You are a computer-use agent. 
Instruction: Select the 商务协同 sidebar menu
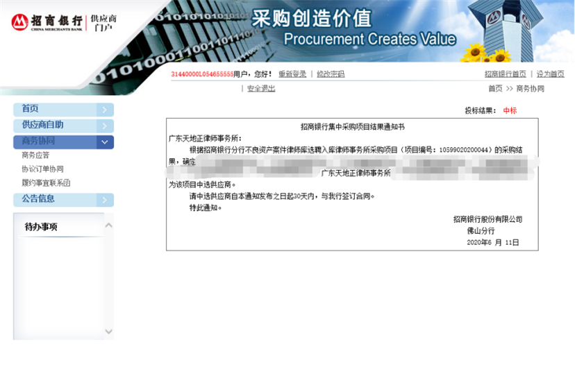point(63,142)
